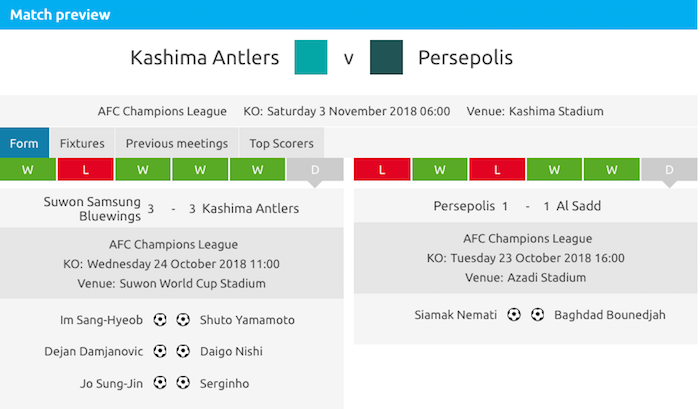Show the Top Scorers tab
Screen dimensions: 700x409
(281, 143)
